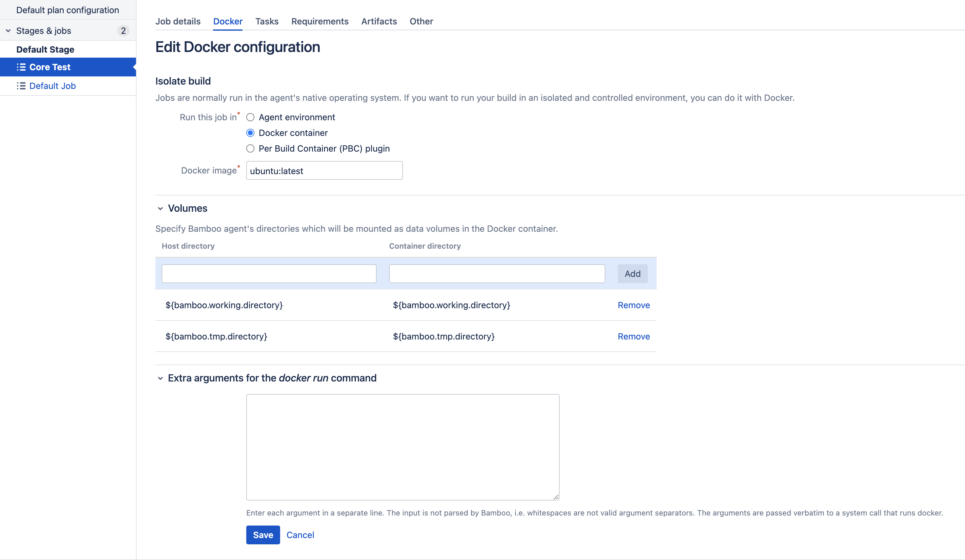Switch to the Requirements tab
The image size is (965, 560).
coord(320,21)
